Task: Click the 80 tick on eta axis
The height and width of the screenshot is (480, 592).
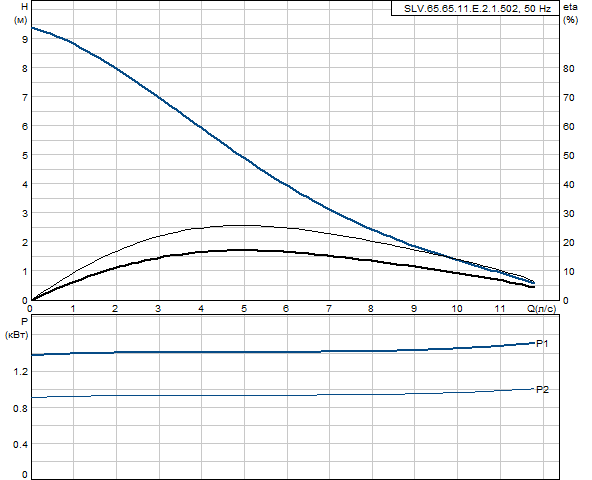Action: click(569, 69)
